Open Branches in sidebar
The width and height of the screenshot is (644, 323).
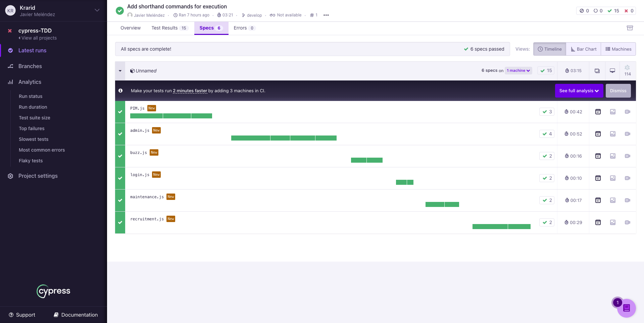click(x=30, y=66)
